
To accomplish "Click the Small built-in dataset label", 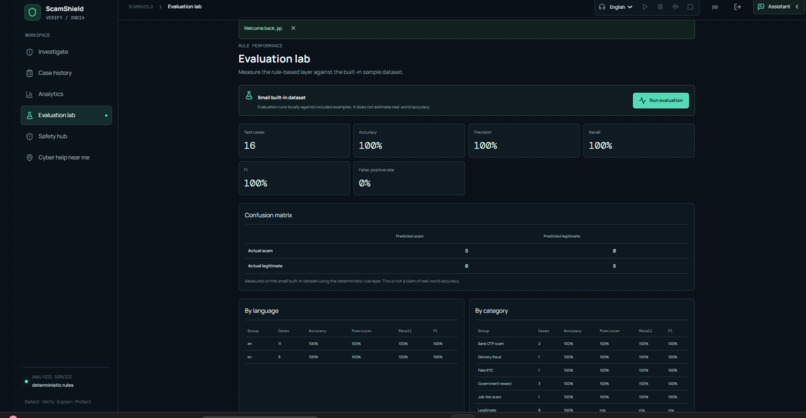I will point(281,97).
